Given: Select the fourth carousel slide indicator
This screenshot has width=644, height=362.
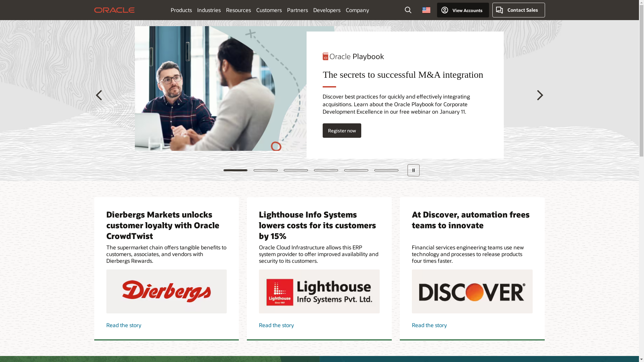Looking at the screenshot, I should [x=326, y=170].
